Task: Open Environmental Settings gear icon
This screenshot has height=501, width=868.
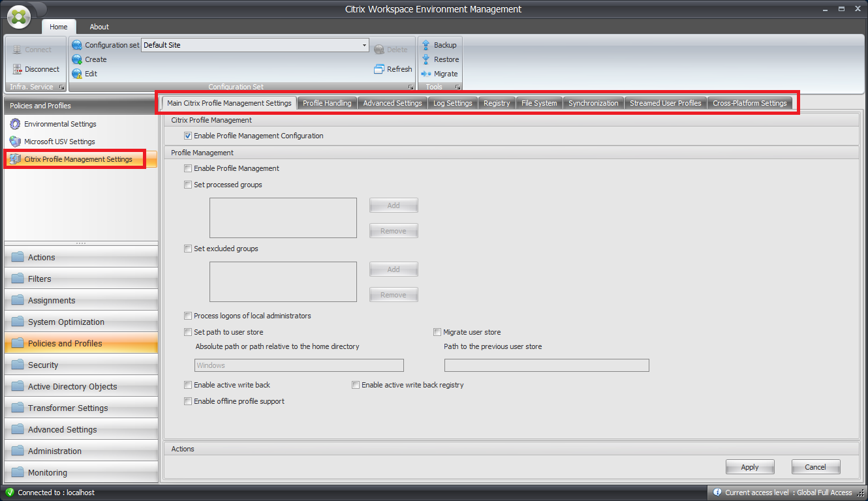Action: click(15, 124)
